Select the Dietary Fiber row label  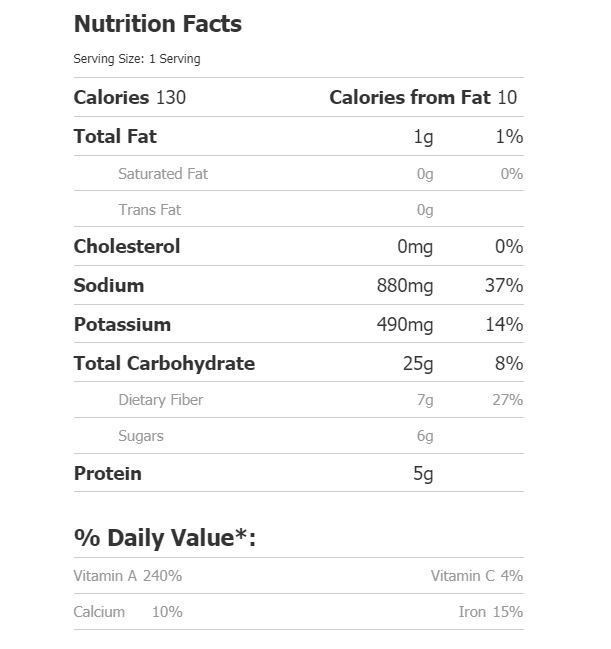pos(161,400)
